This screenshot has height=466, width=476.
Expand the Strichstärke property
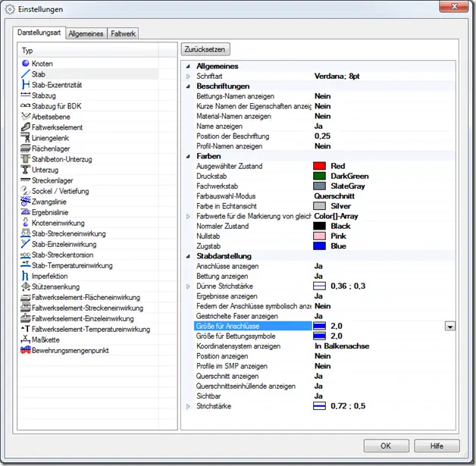pos(188,406)
